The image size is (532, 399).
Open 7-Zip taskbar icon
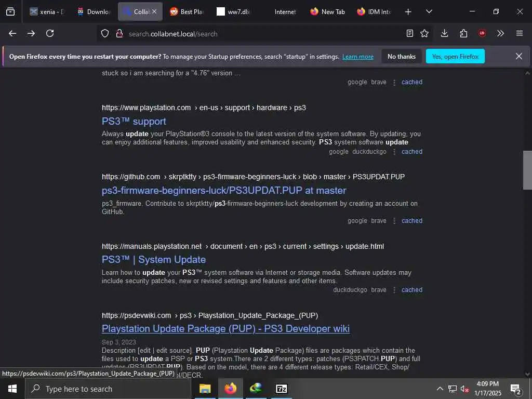281,389
